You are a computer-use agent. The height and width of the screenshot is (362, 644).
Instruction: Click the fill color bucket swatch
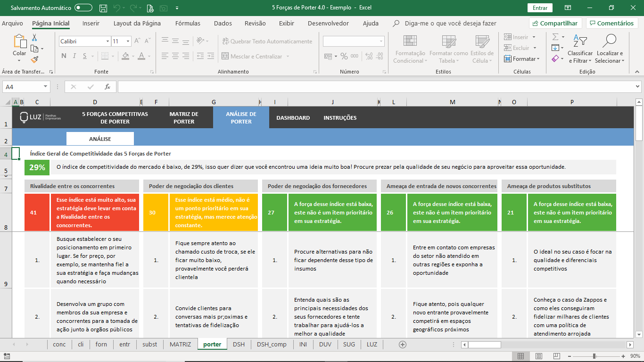(x=125, y=56)
